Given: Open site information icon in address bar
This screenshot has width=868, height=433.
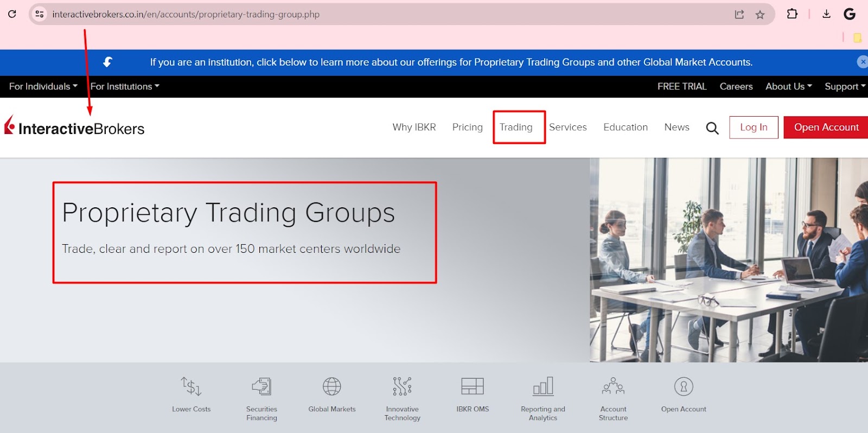Looking at the screenshot, I should pyautogui.click(x=40, y=14).
